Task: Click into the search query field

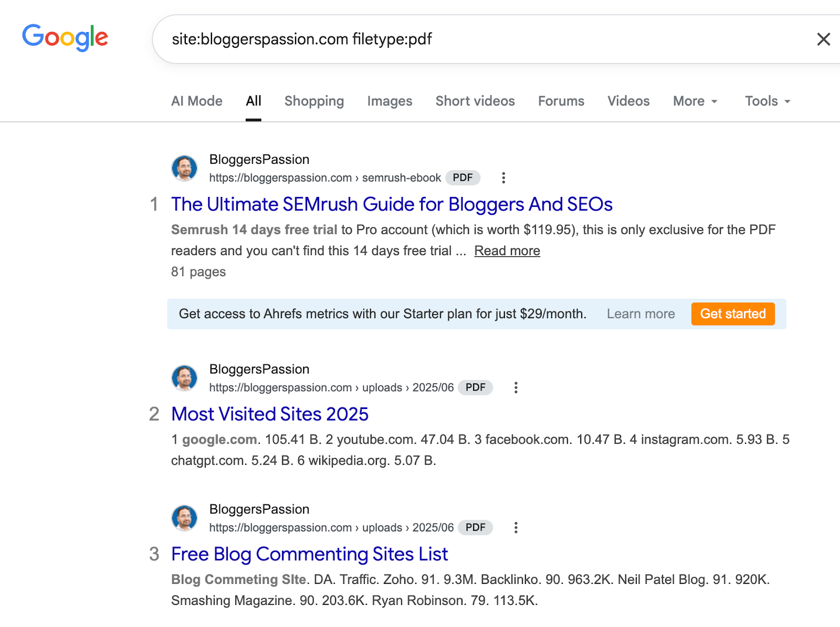Action: tap(472, 39)
